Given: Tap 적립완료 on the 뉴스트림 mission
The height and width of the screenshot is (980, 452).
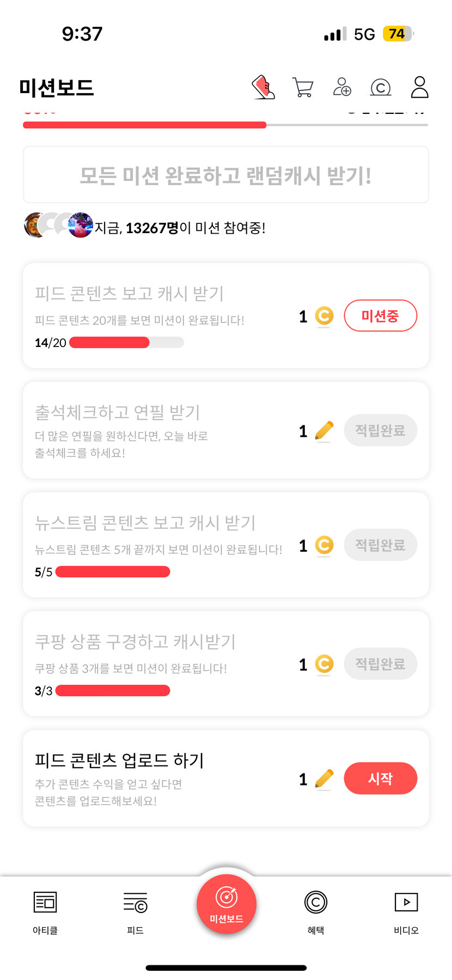Looking at the screenshot, I should 380,545.
